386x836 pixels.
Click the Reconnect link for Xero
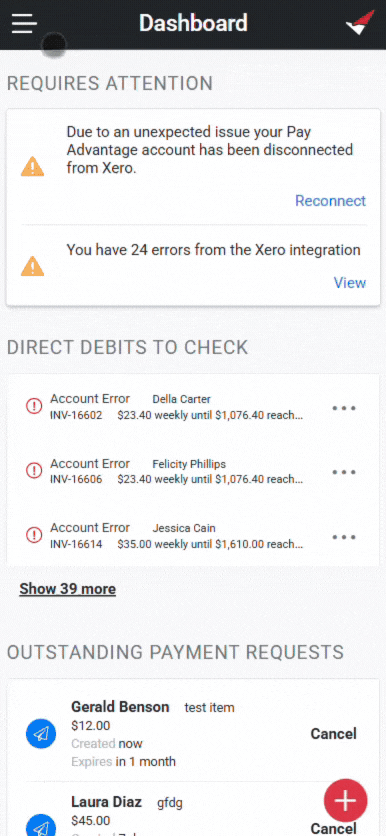[331, 201]
